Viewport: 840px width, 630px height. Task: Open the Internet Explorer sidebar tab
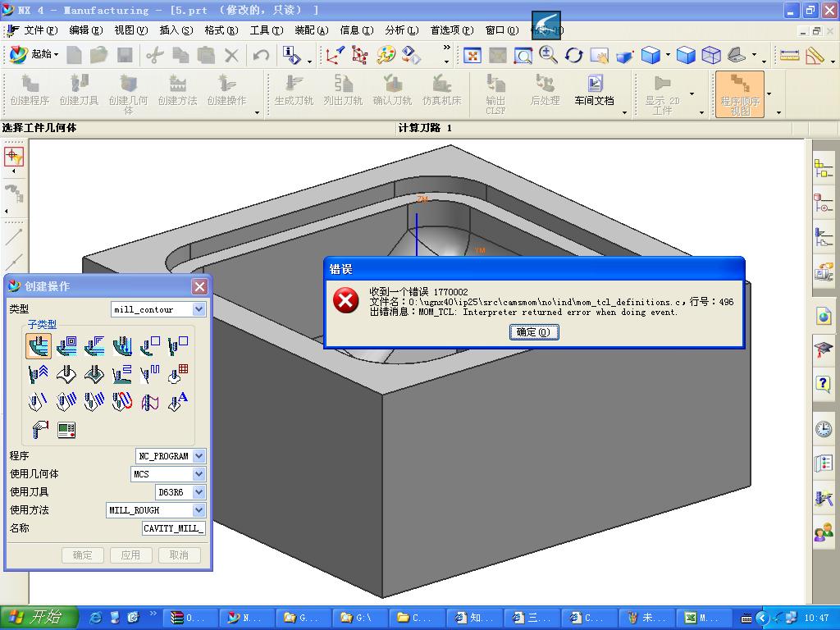coord(824,317)
